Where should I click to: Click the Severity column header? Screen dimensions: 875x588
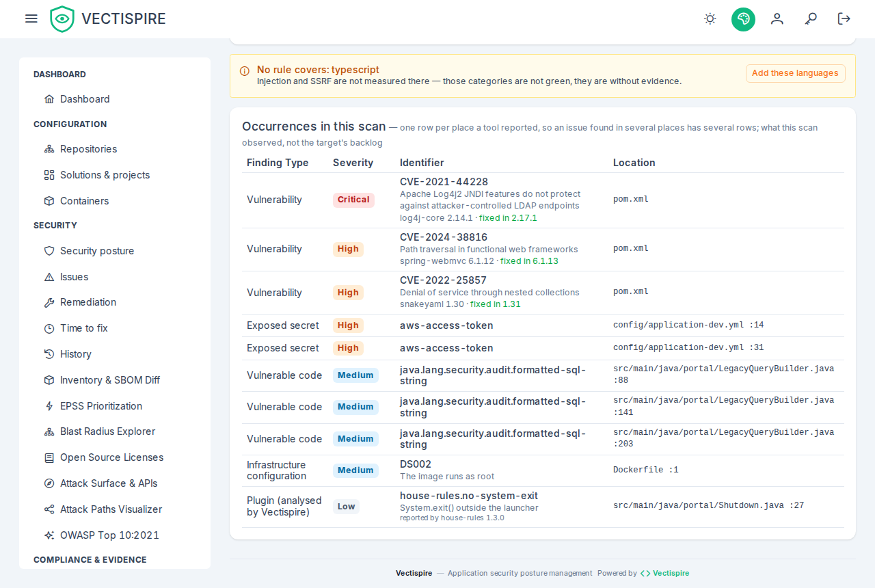click(353, 163)
